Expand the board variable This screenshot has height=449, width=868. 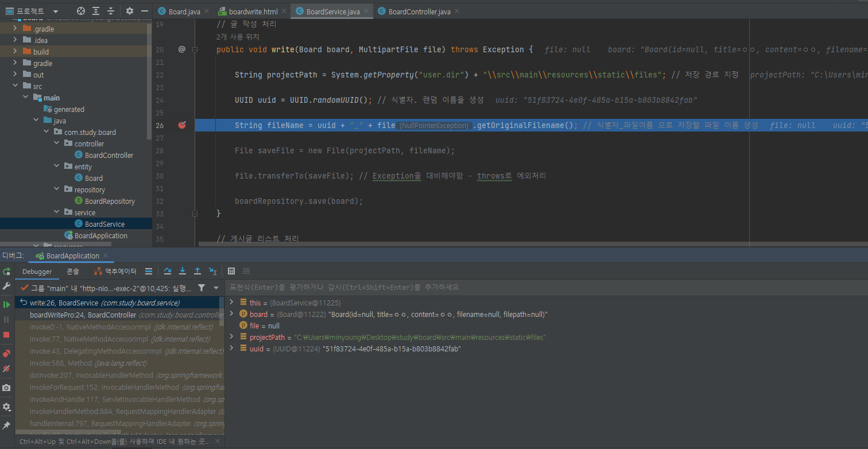point(231,313)
